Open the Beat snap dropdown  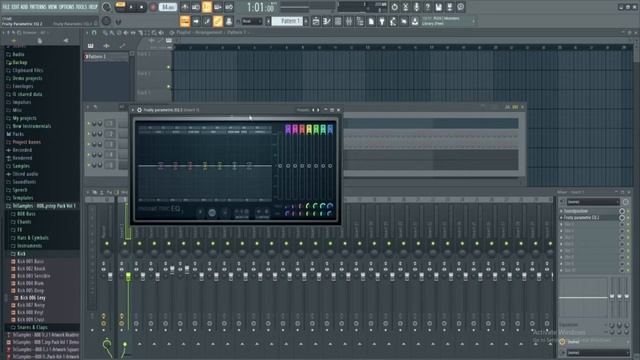click(251, 21)
